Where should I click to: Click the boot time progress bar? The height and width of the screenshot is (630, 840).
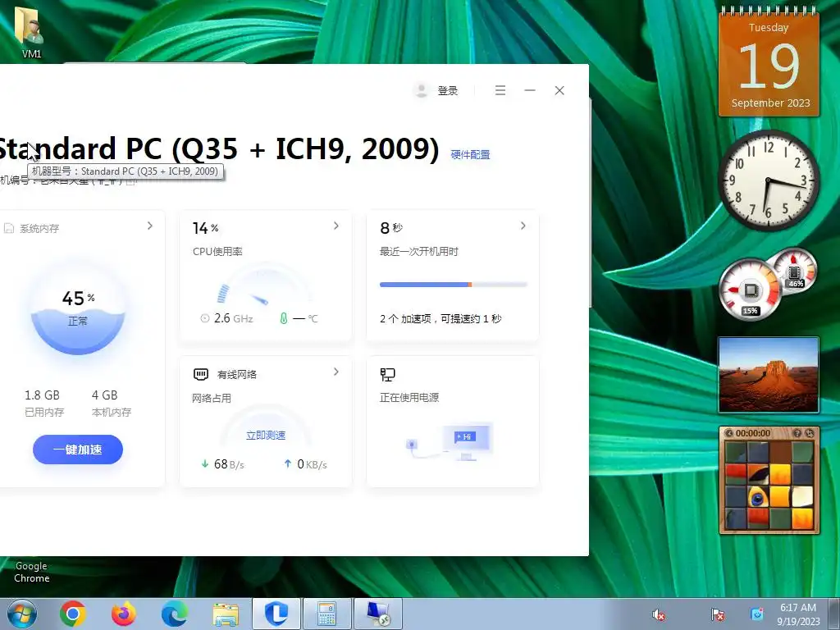point(453,285)
